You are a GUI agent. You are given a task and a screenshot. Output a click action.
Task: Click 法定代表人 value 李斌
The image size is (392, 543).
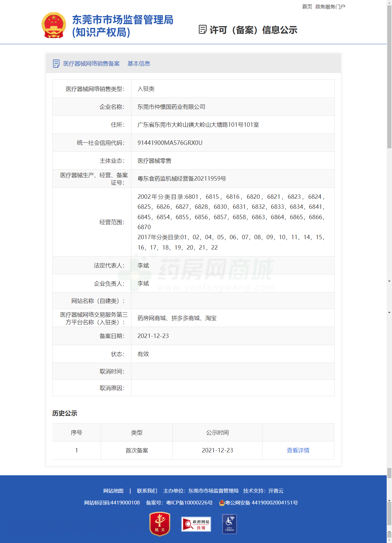coord(143,266)
